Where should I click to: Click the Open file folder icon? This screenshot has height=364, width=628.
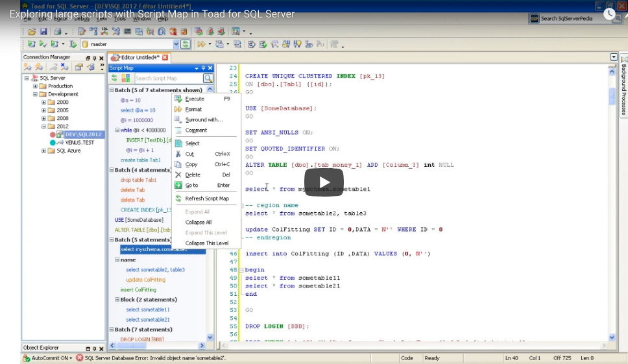pos(32,31)
